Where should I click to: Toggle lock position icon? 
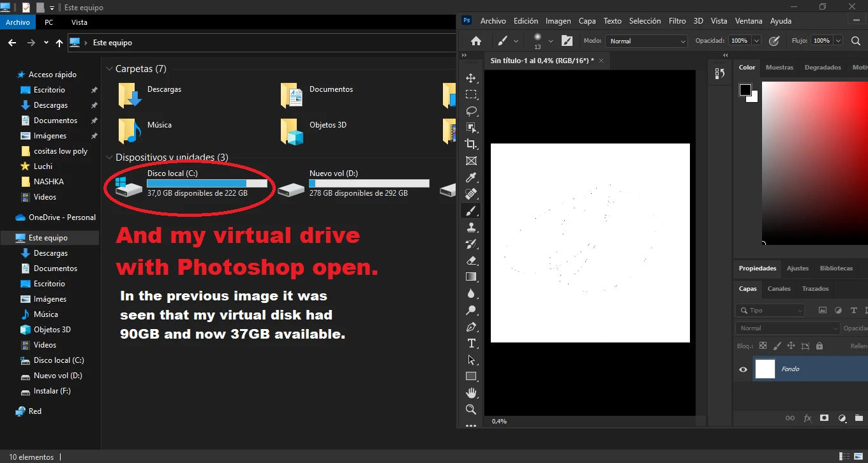click(791, 346)
